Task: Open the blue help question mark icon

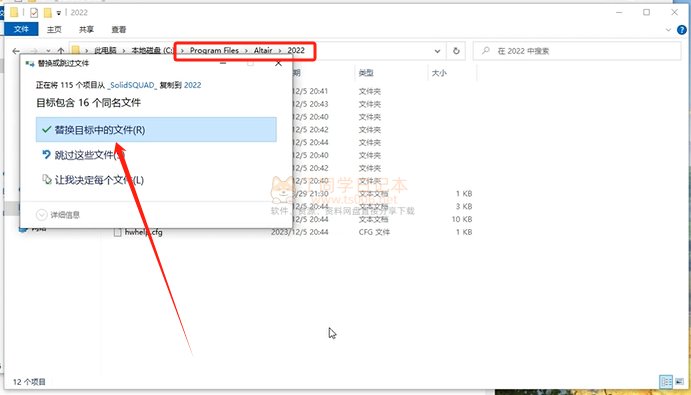Action: (681, 30)
